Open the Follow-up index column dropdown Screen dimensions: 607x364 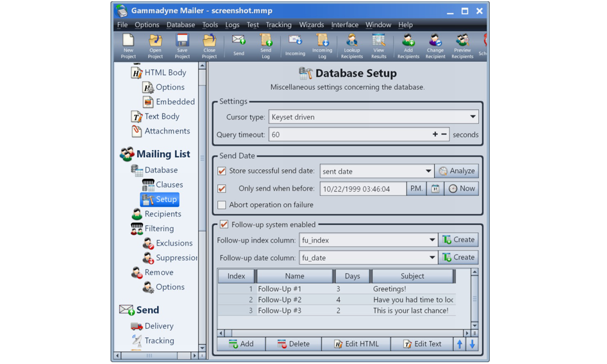[x=432, y=240]
